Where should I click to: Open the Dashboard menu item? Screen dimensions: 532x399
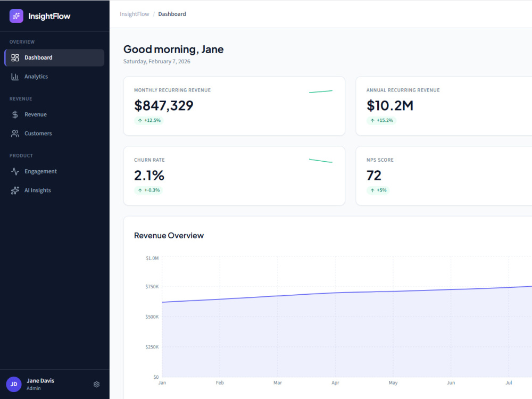[54, 57]
